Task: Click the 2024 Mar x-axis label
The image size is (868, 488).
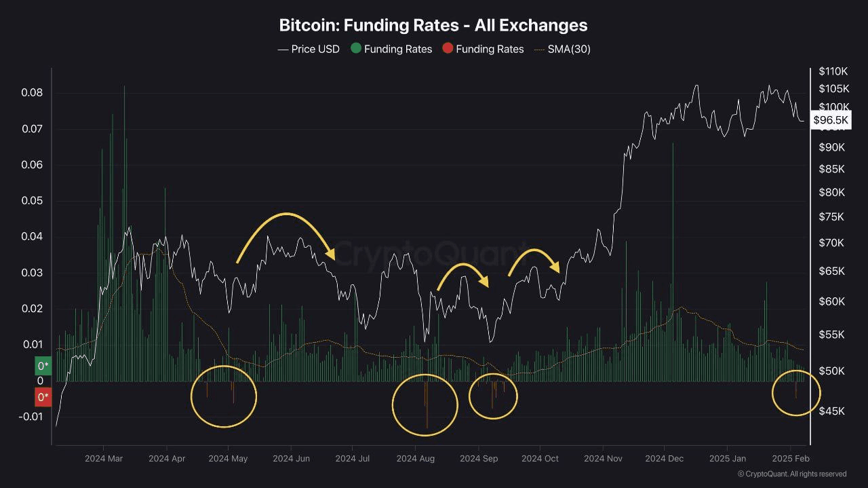Action: coord(104,459)
